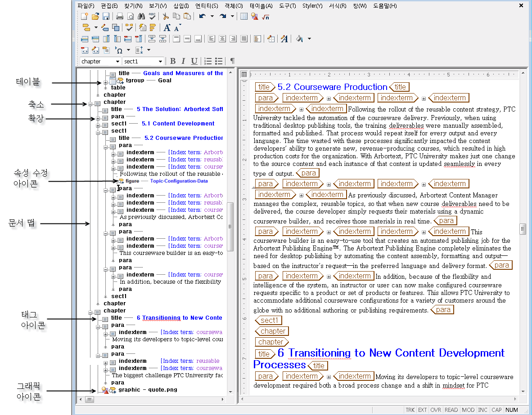Screen dimensions: 532x415
Task: Click the sect1 end tag in the document
Action: pyautogui.click(x=268, y=321)
